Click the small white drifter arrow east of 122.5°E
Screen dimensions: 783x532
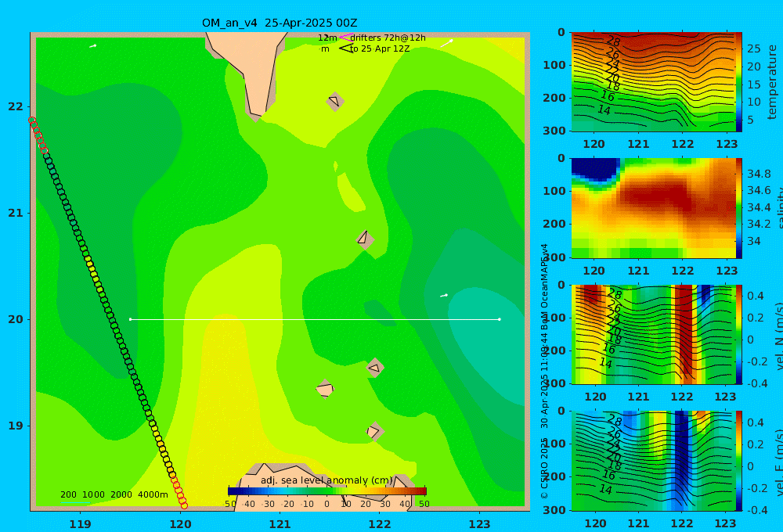pyautogui.click(x=444, y=296)
